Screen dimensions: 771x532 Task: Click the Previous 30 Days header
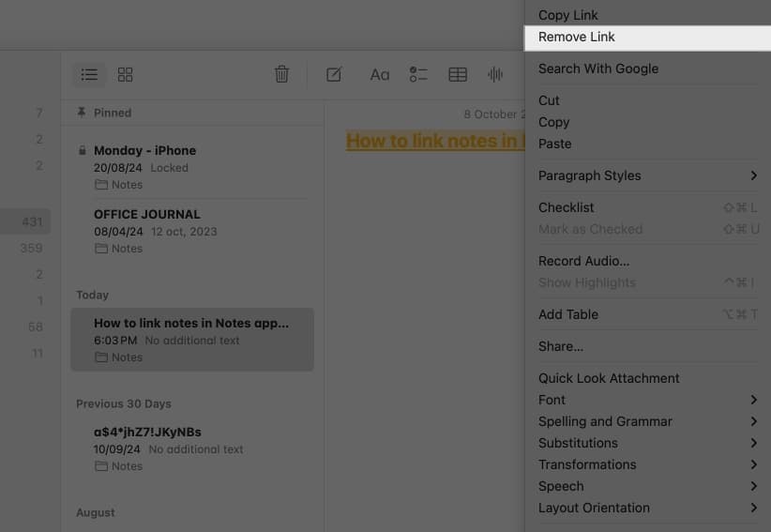(x=124, y=403)
